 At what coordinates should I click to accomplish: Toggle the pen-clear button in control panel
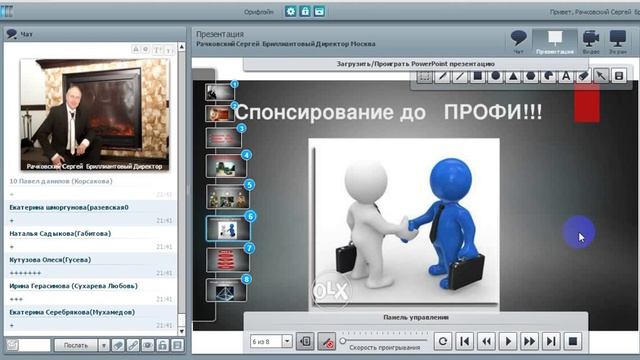point(327,341)
